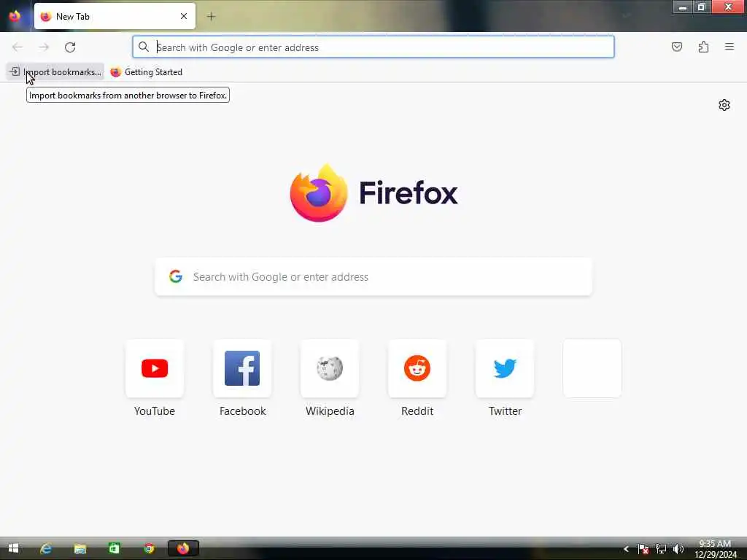Open the Windows Start button
This screenshot has width=747, height=560.
point(13,548)
